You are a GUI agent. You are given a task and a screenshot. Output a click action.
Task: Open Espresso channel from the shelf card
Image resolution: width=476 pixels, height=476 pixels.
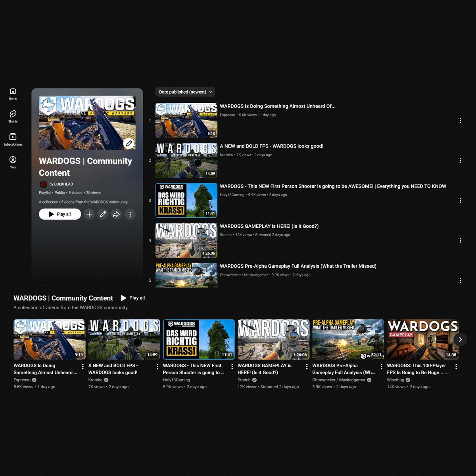(x=22, y=380)
